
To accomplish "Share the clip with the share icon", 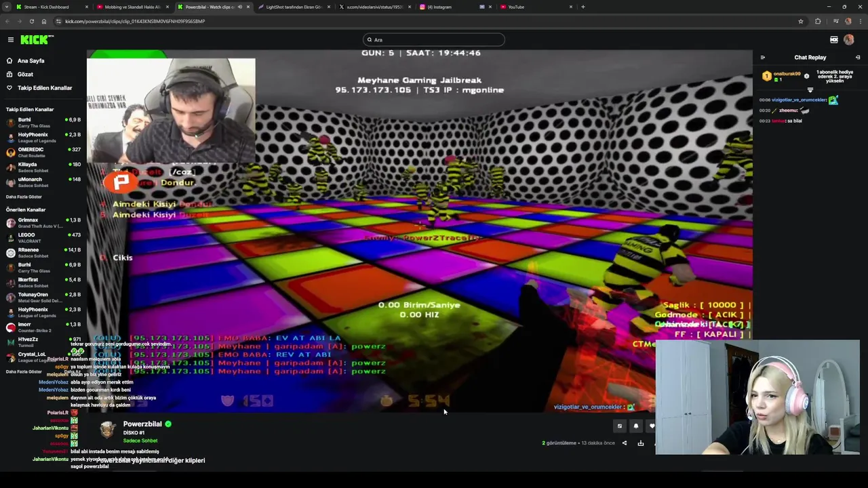I will (x=625, y=443).
